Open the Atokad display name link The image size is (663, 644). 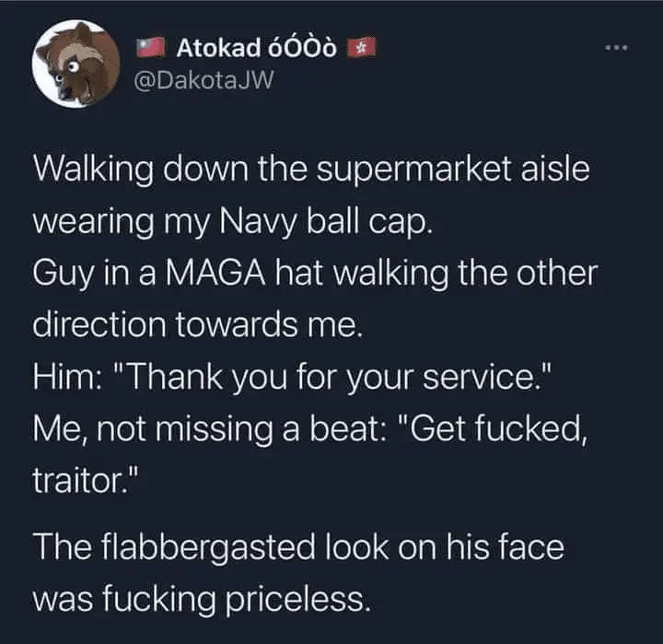coord(216,46)
